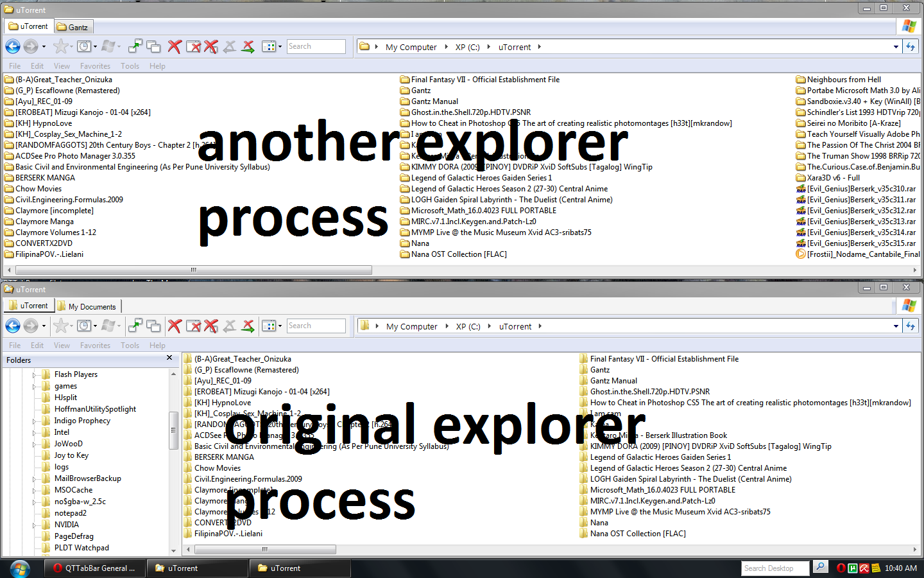Open the Windows Start orb
This screenshot has width=924, height=578.
pos(20,568)
